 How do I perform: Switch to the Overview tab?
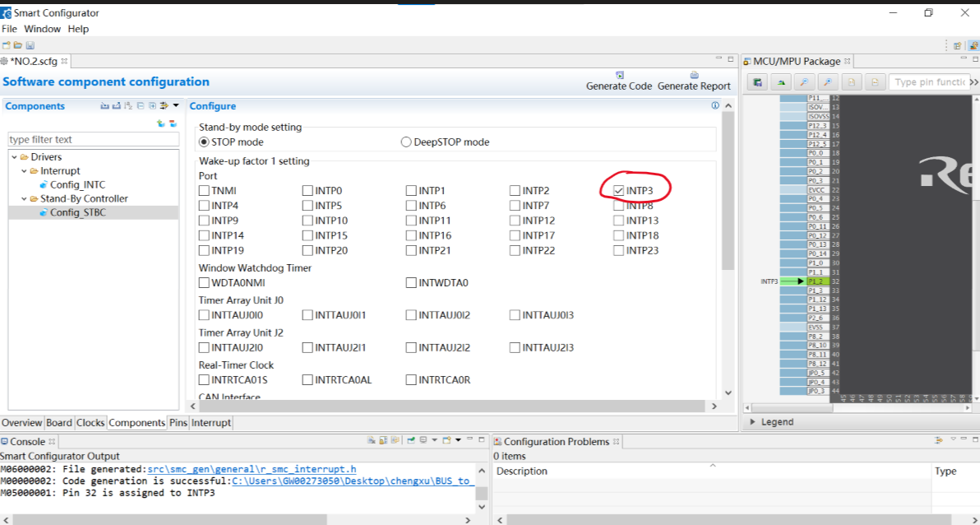[x=22, y=422]
